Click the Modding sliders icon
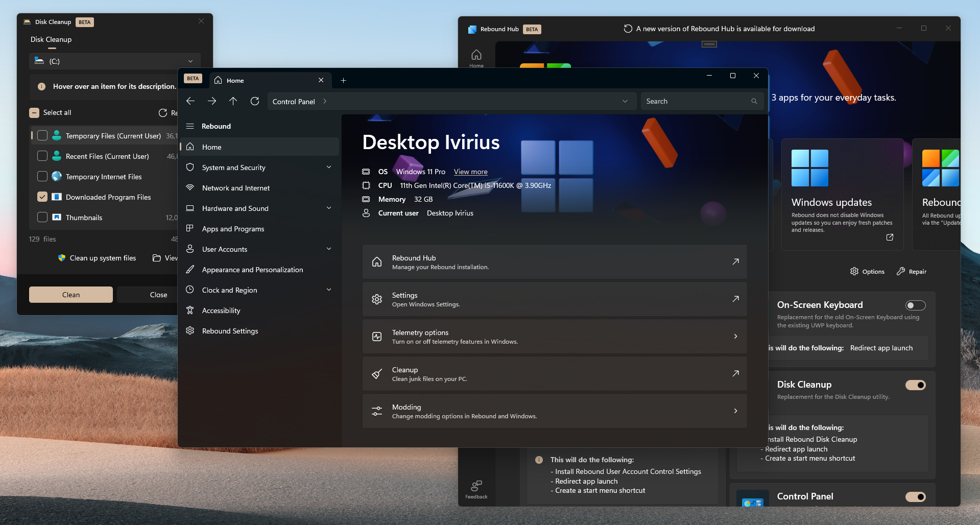 point(377,411)
